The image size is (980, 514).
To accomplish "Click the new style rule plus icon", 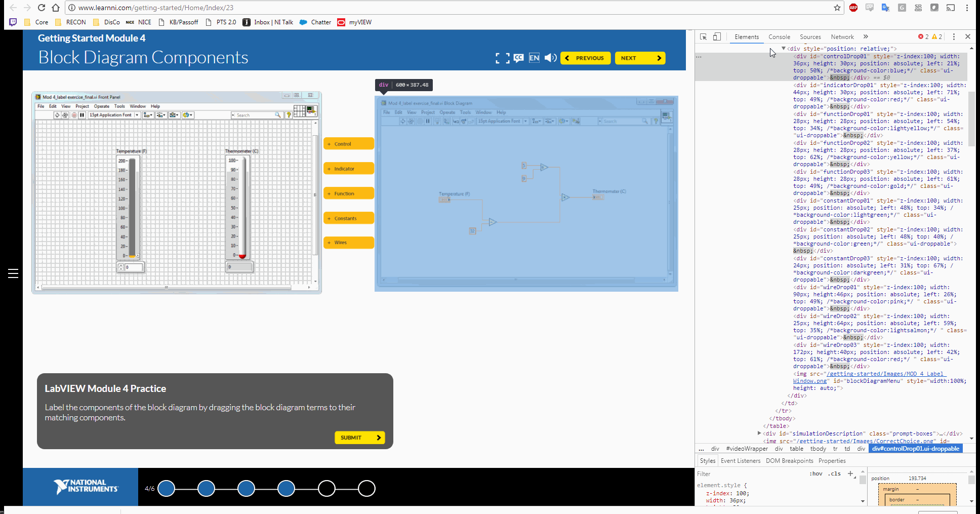I will tap(850, 474).
